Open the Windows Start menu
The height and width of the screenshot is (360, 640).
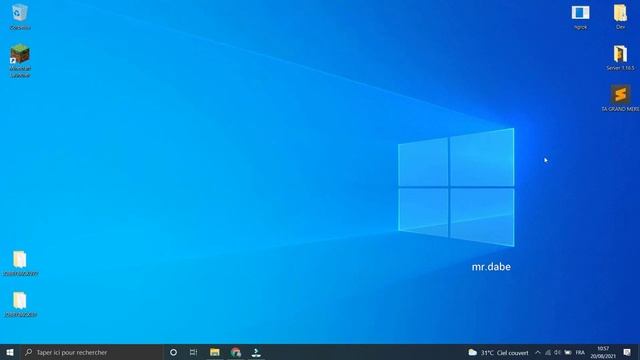(x=10, y=352)
